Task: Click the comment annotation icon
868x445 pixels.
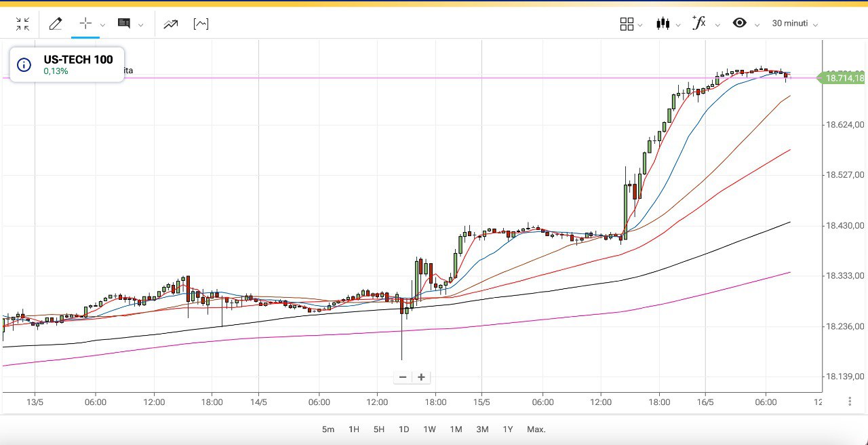Action: pos(124,24)
